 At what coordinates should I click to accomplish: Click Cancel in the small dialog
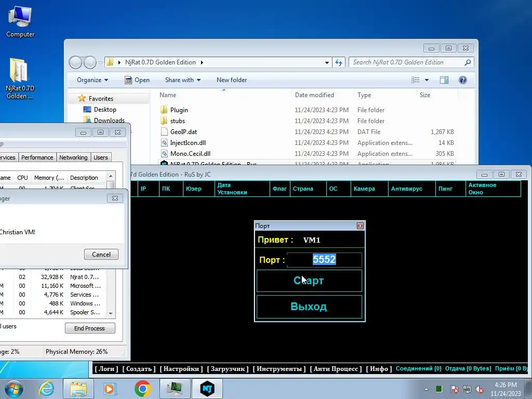(x=101, y=255)
